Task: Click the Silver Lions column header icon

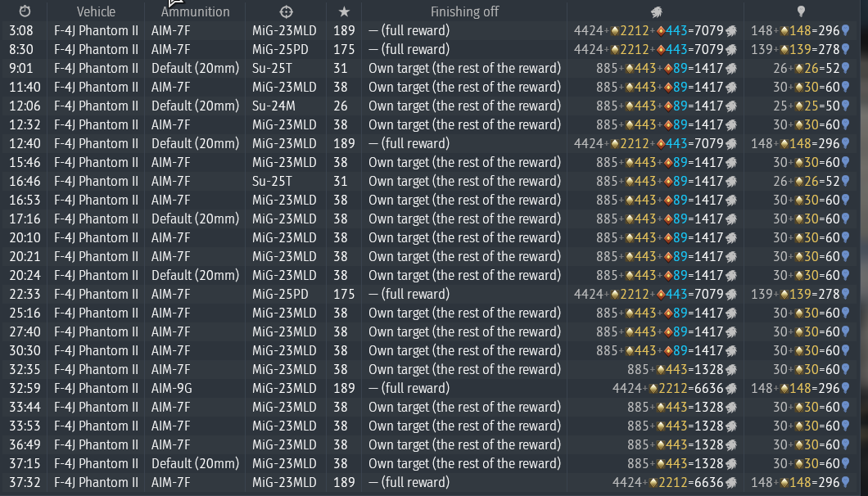Action: tap(657, 11)
